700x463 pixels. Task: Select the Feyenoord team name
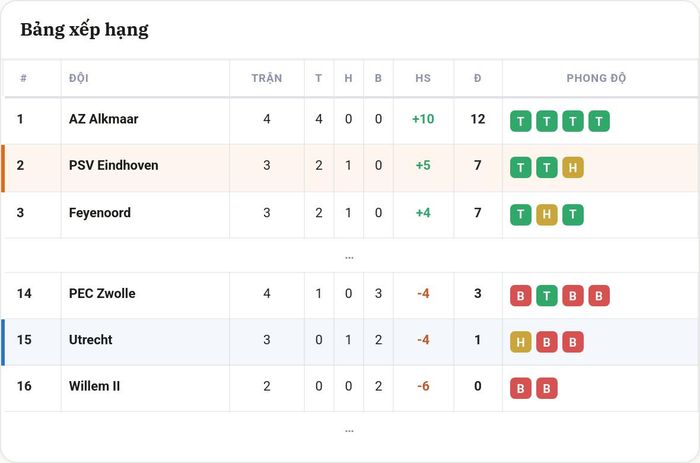(x=100, y=213)
